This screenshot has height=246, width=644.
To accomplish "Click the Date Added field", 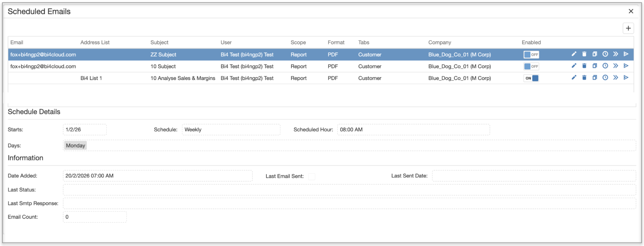I will [158, 176].
